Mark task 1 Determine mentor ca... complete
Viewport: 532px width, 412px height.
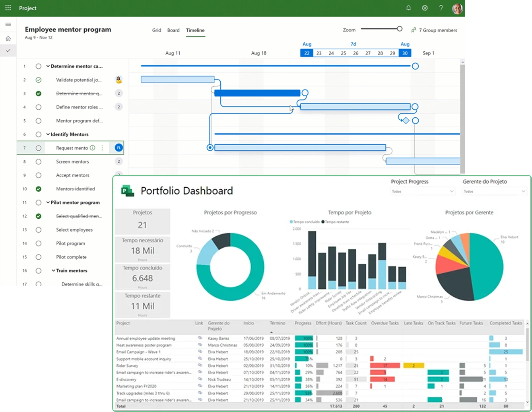[38, 66]
